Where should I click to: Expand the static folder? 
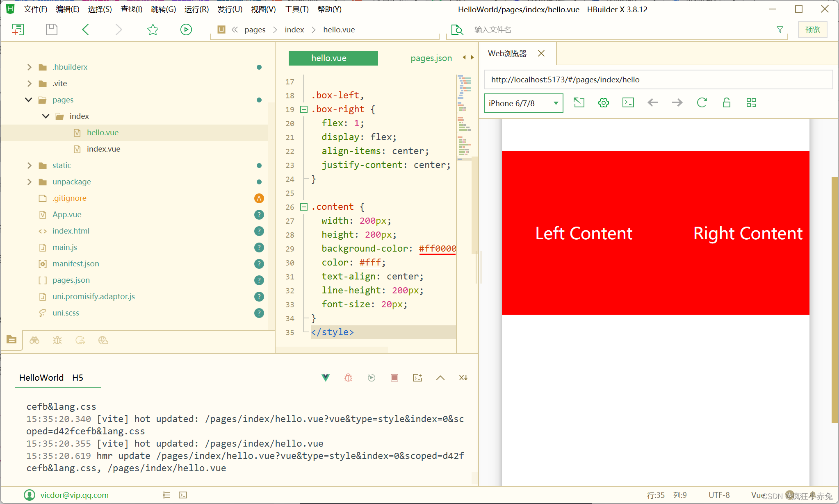click(30, 166)
